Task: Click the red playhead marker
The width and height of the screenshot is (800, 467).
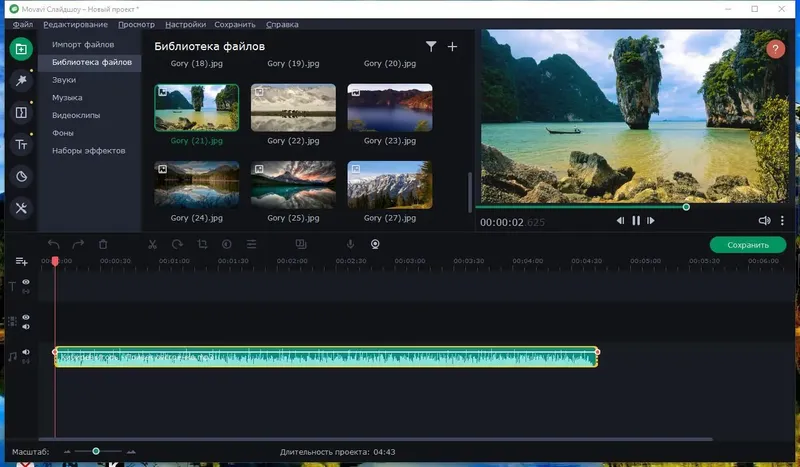Action: click(55, 261)
